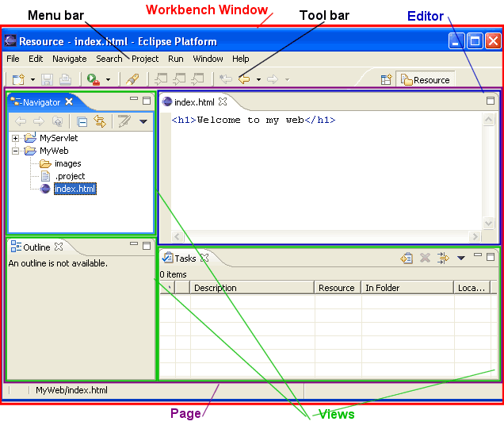Select the index.html editor tab
Viewport: 504px width, 429px height.
(194, 102)
